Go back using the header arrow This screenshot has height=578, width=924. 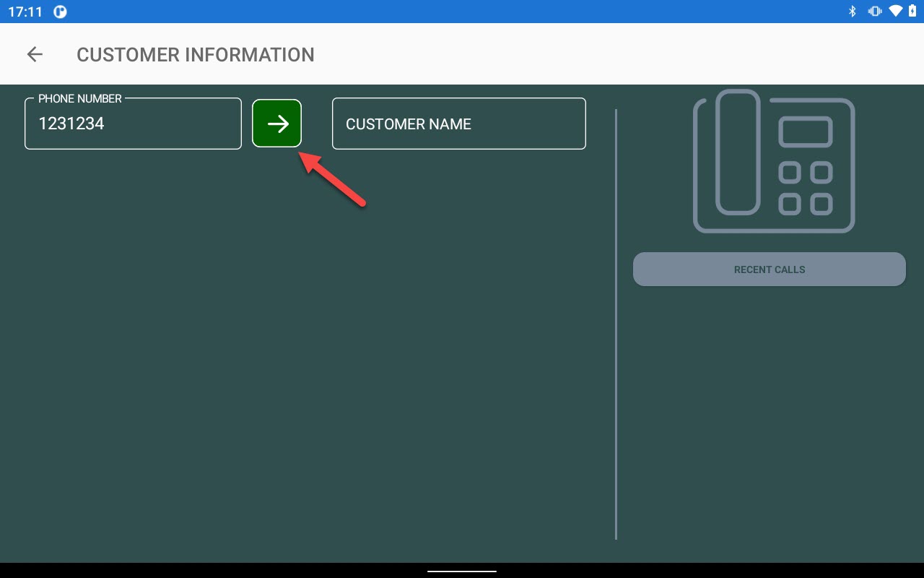(35, 54)
